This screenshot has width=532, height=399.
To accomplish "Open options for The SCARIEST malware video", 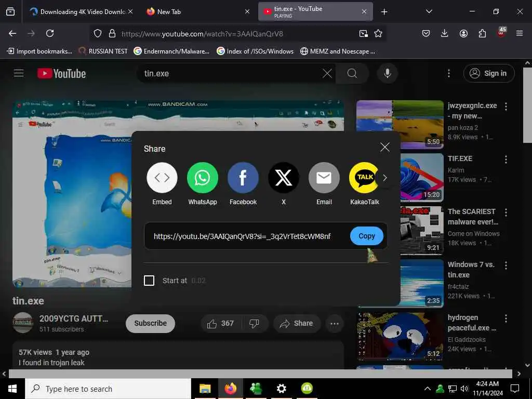I will coord(506,212).
